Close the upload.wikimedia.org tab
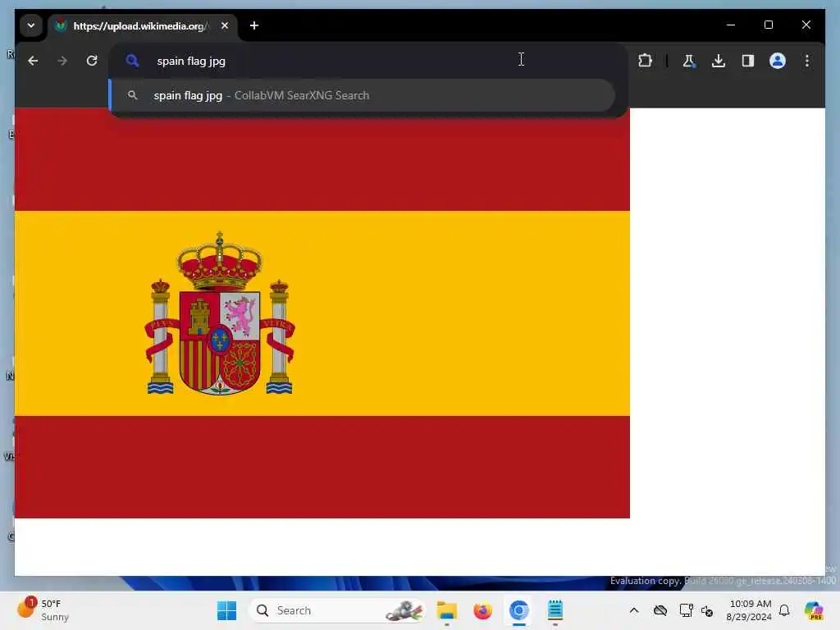Screen dimensions: 840x630 coord(225,25)
